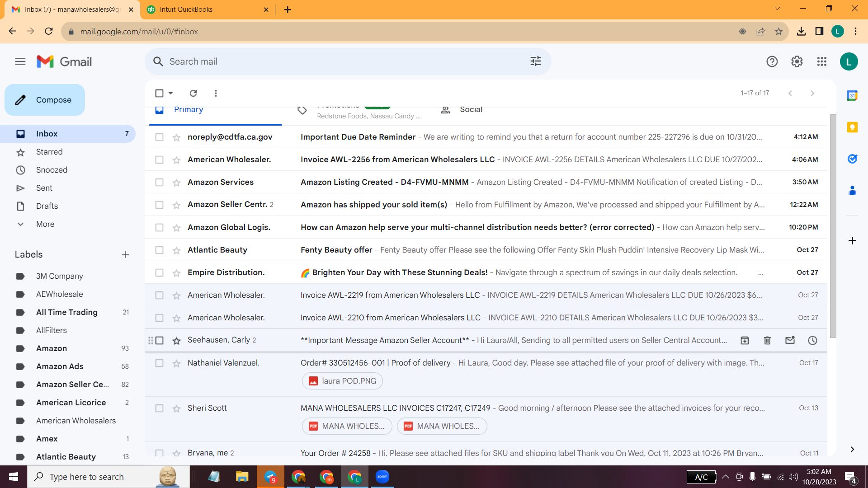The height and width of the screenshot is (488, 868).
Task: Refresh the inbox message list
Action: (x=193, y=93)
